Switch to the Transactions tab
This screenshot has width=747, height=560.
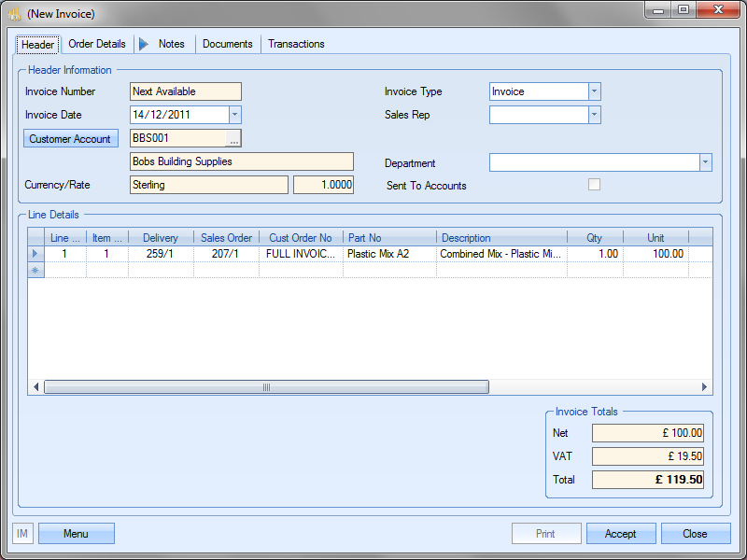296,44
